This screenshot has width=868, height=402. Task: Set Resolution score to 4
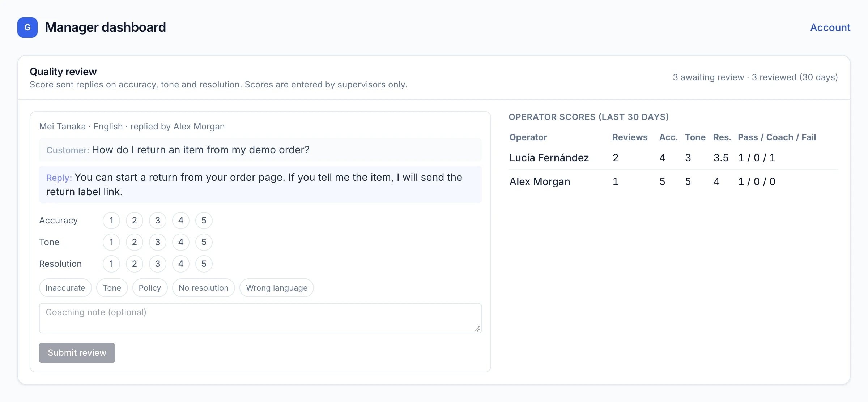[181, 264]
